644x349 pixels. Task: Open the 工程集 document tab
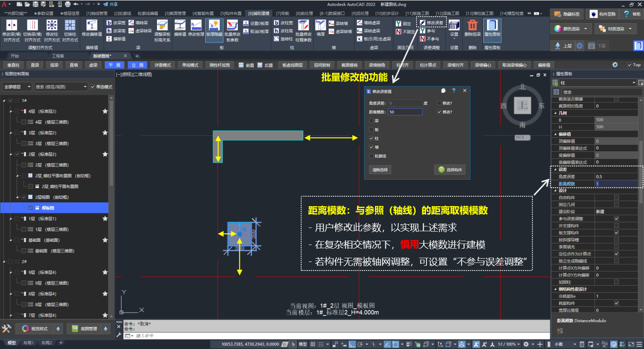58,56
